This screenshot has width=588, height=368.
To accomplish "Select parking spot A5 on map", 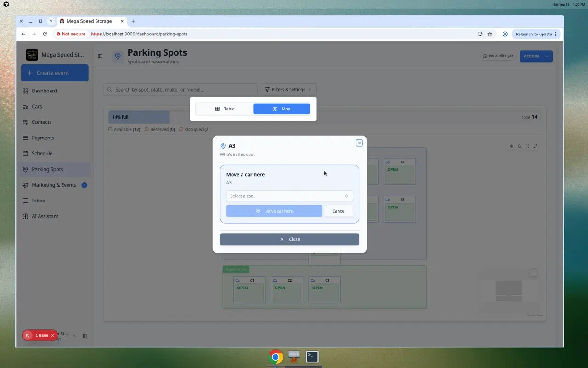I will (400, 172).
